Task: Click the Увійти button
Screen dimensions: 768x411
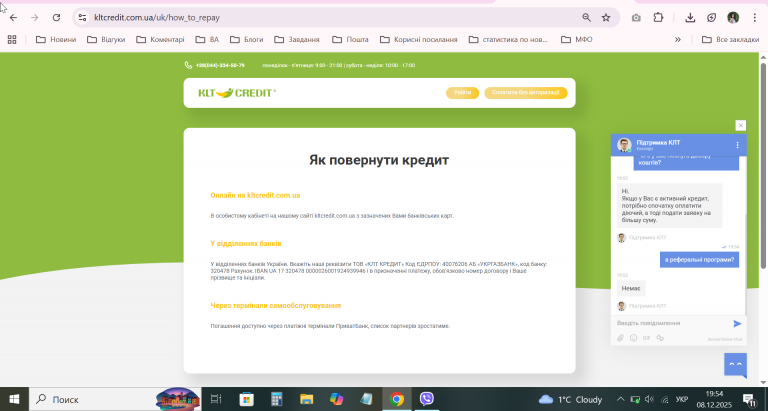Action: click(x=462, y=93)
